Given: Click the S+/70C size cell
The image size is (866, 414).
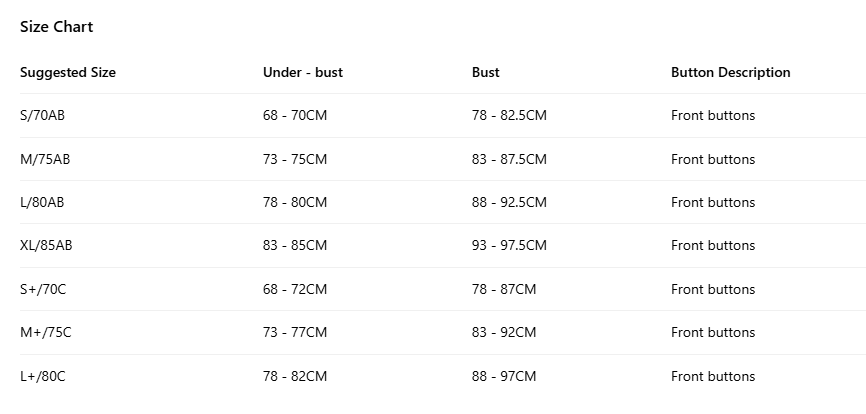Looking at the screenshot, I should pyautogui.click(x=42, y=289).
